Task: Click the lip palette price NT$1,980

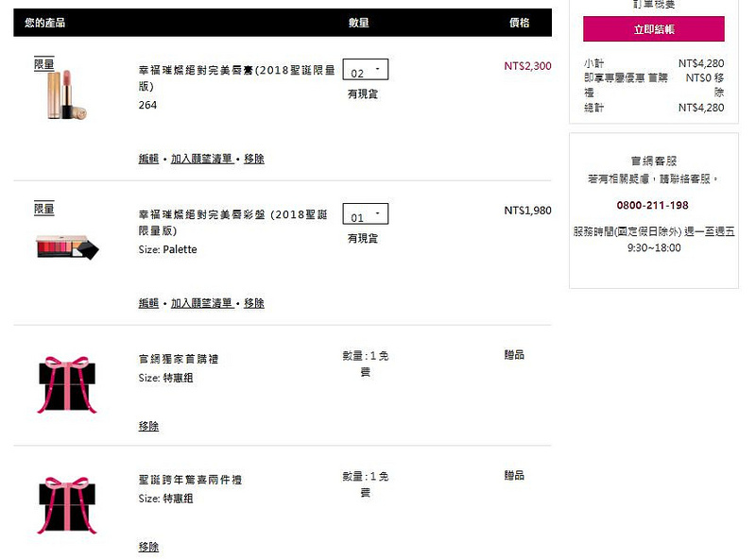Action: 527,211
